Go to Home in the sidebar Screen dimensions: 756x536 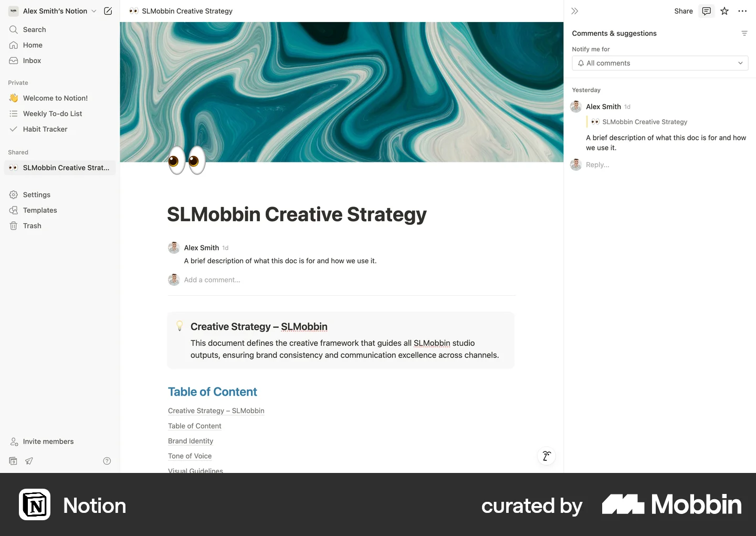point(60,45)
